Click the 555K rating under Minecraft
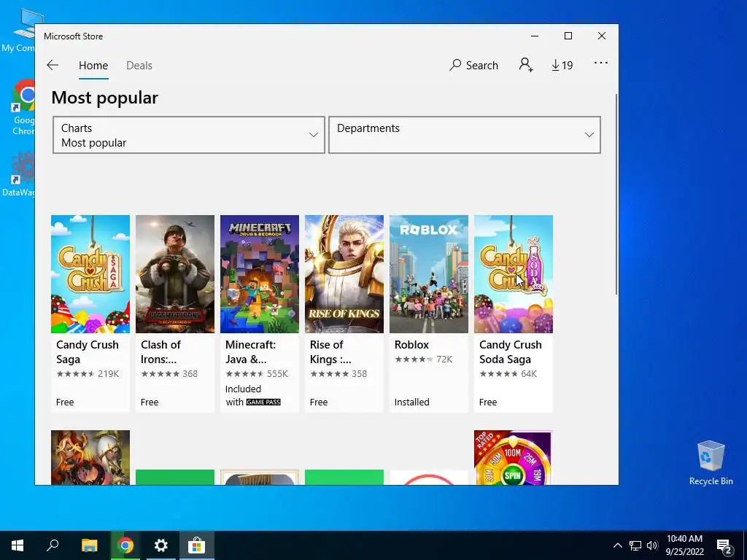Image resolution: width=747 pixels, height=560 pixels. click(277, 374)
